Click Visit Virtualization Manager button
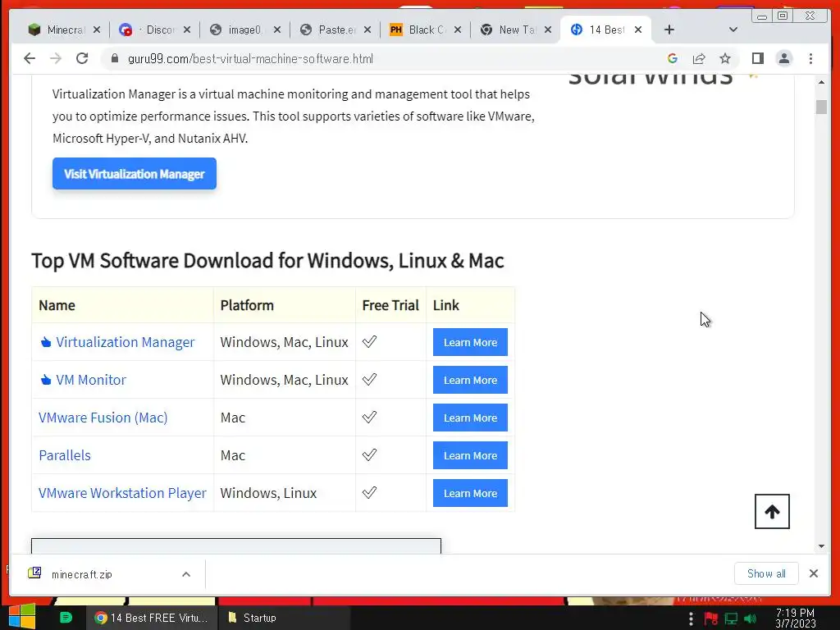Viewport: 840px width, 630px height. (135, 174)
